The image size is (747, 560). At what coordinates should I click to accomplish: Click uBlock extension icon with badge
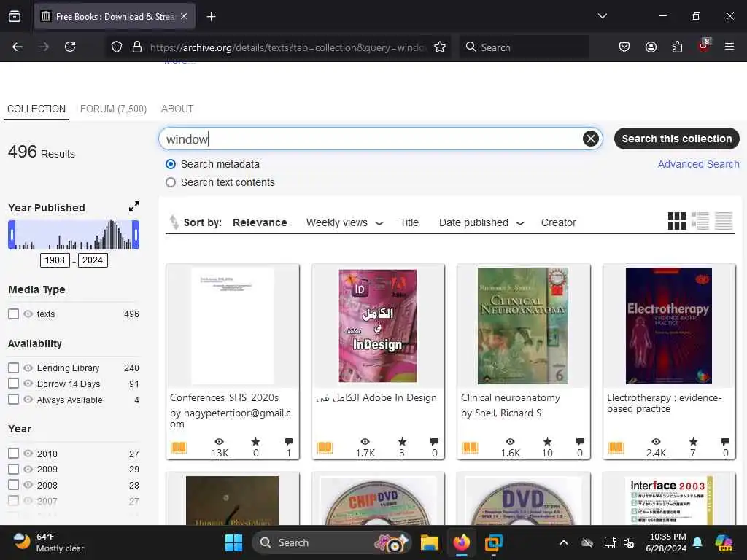coord(703,46)
